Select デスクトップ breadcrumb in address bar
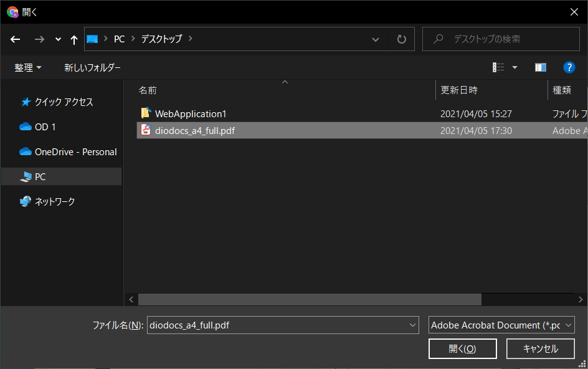 tap(161, 39)
